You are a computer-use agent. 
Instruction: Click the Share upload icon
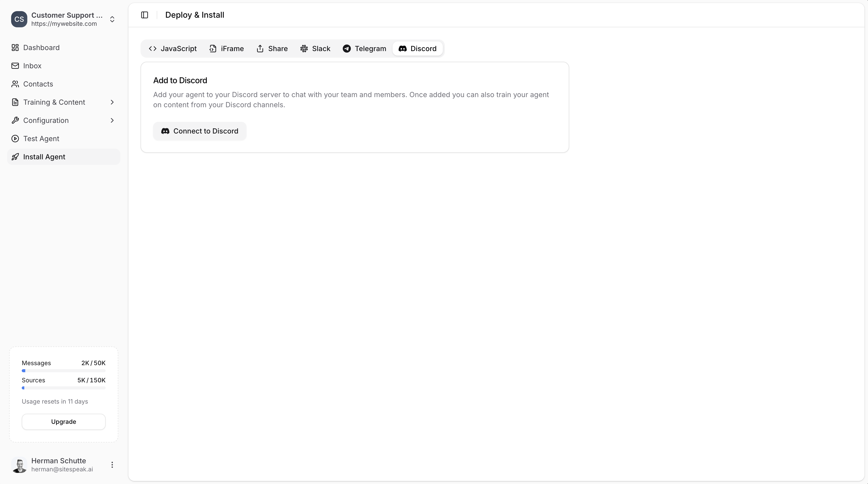pos(260,49)
